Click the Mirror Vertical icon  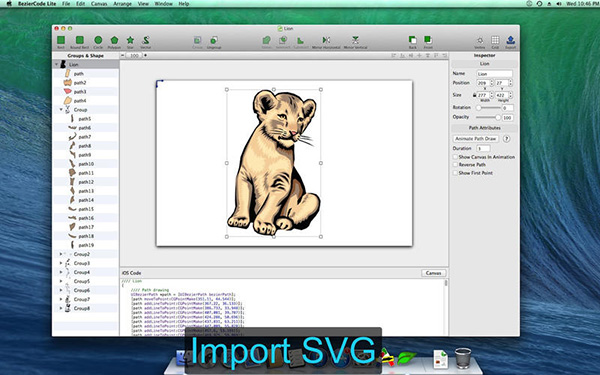(355, 40)
